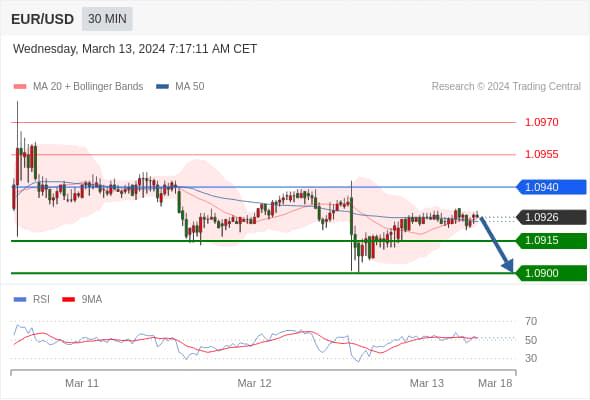Toggle the RSI legend entry
Viewport: 590px width, 400px height.
(32, 300)
